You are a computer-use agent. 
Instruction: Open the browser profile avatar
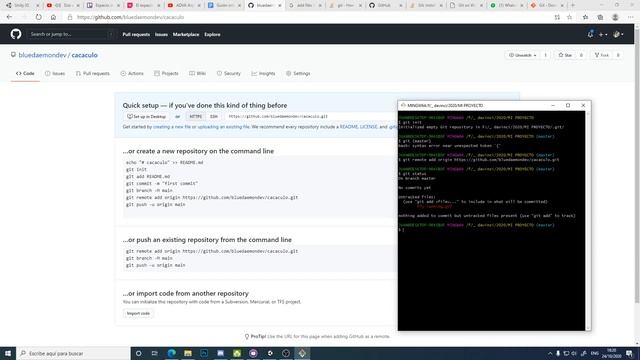[615, 17]
